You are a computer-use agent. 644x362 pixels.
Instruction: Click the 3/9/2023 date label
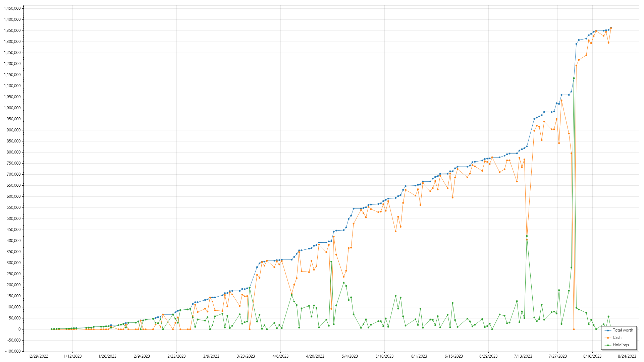[x=211, y=356]
